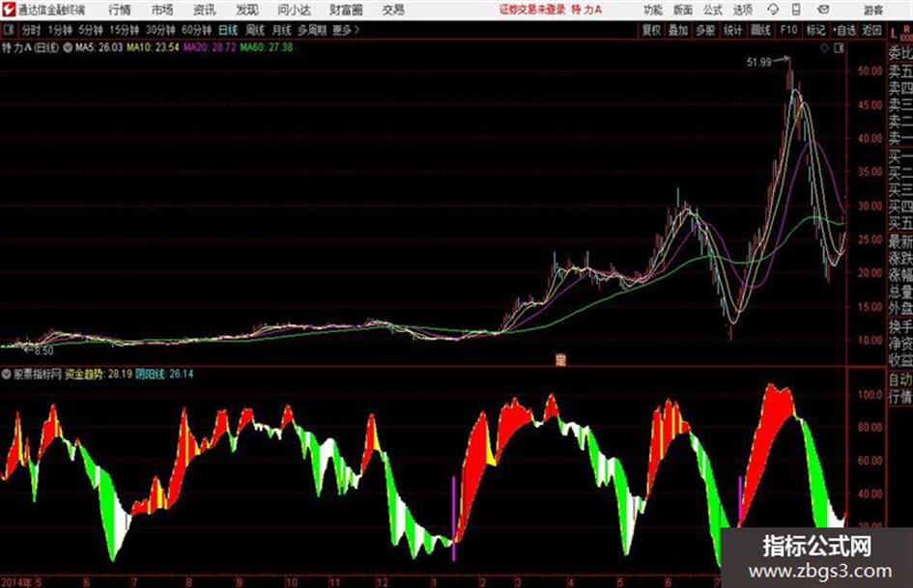Image resolution: width=913 pixels, height=588 pixels.
Task: Open the 功能 menu
Action: [x=653, y=10]
